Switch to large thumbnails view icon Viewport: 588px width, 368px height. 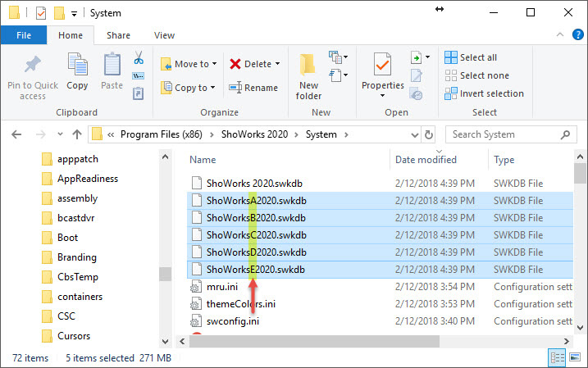pos(575,357)
